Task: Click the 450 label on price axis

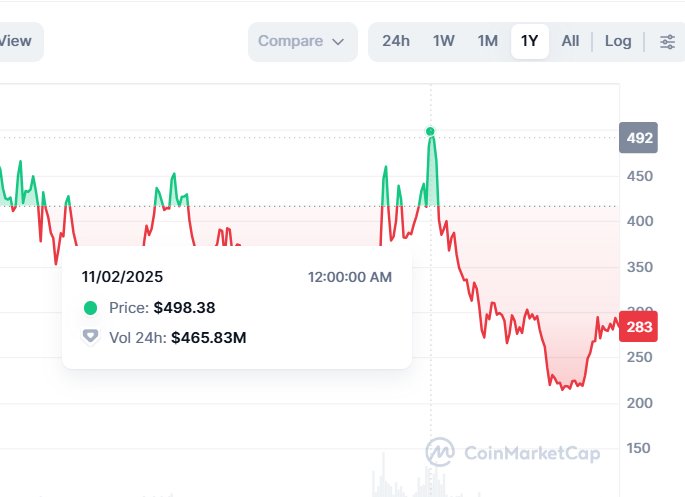Action: point(638,176)
